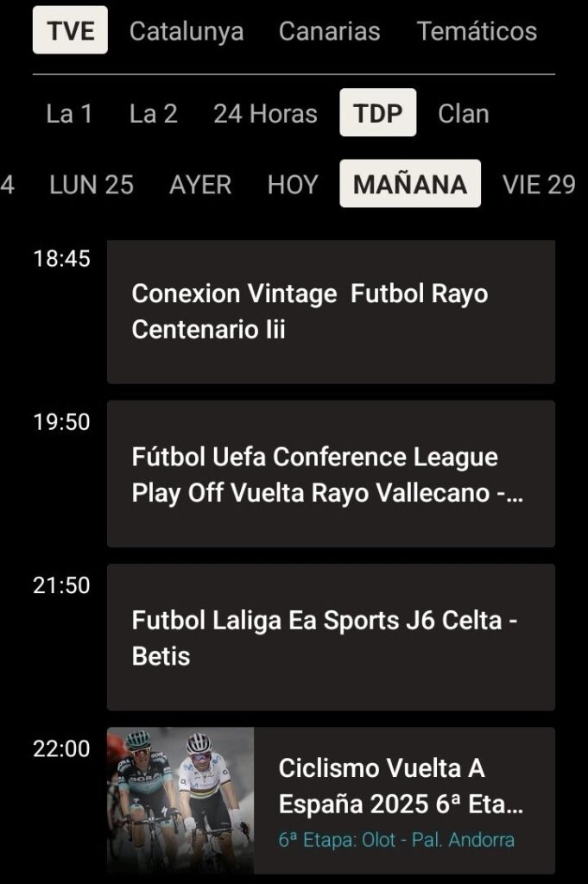Click the cyclists thumbnail image

click(x=180, y=800)
